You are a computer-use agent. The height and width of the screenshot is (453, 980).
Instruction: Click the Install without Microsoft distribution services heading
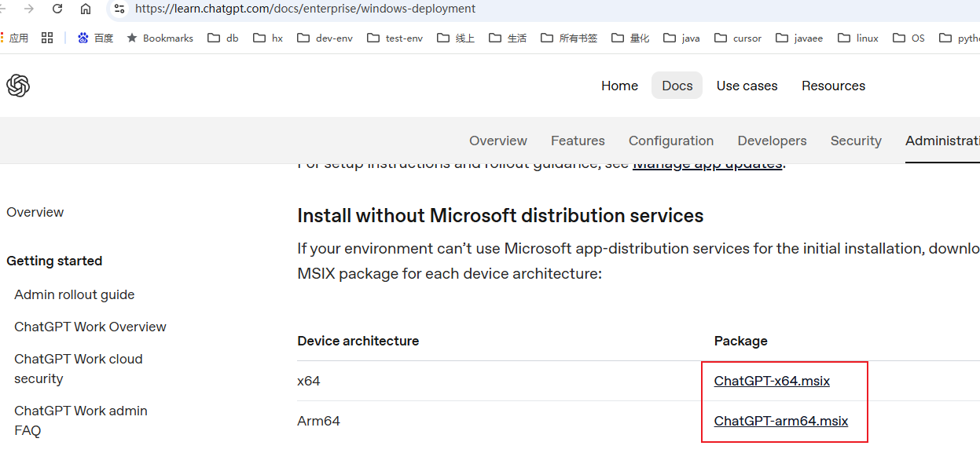click(501, 215)
